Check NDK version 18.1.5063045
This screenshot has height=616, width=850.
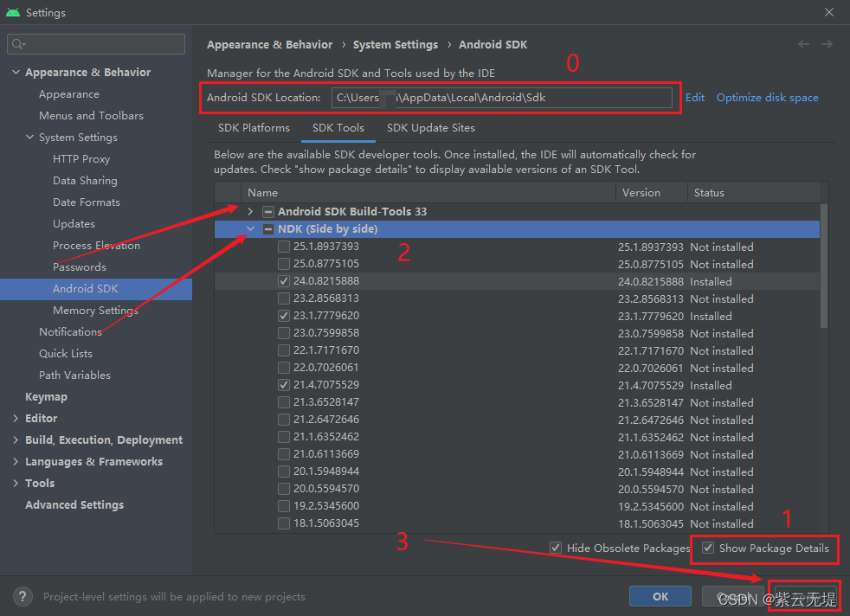284,523
